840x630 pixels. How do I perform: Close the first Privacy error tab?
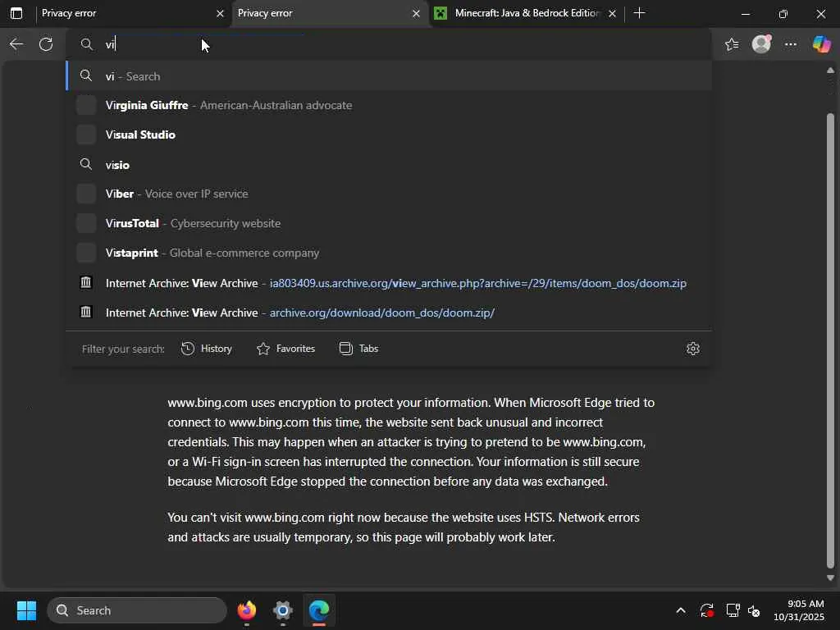pyautogui.click(x=220, y=13)
